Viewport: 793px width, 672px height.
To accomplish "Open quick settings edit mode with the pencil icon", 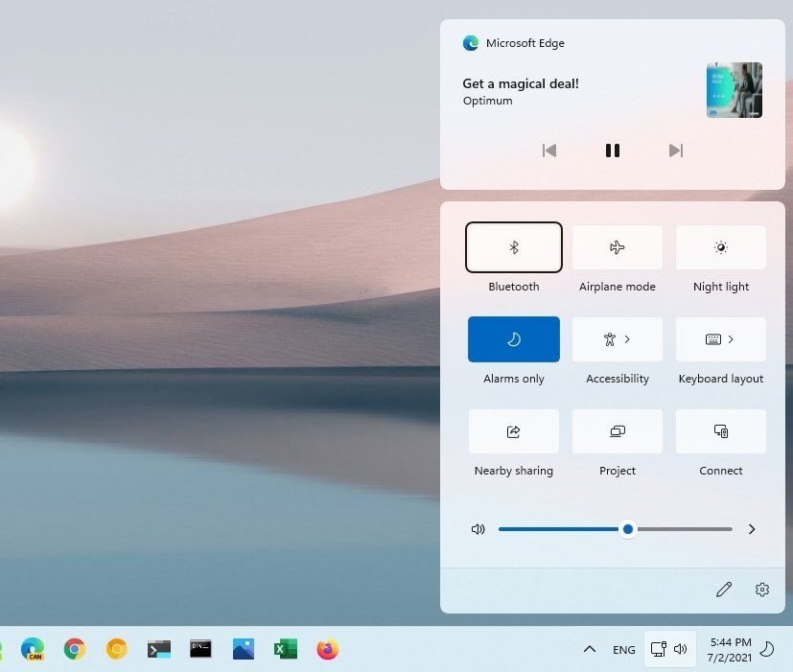I will point(724,589).
